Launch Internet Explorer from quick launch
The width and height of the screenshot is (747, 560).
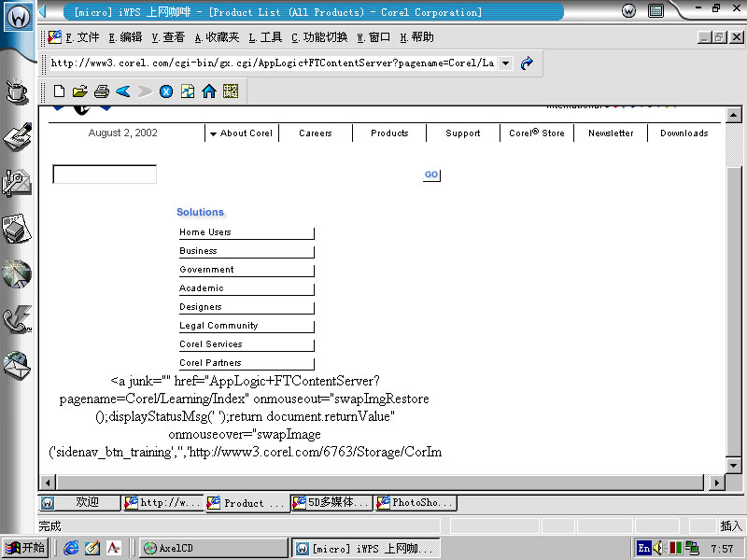coord(72,548)
